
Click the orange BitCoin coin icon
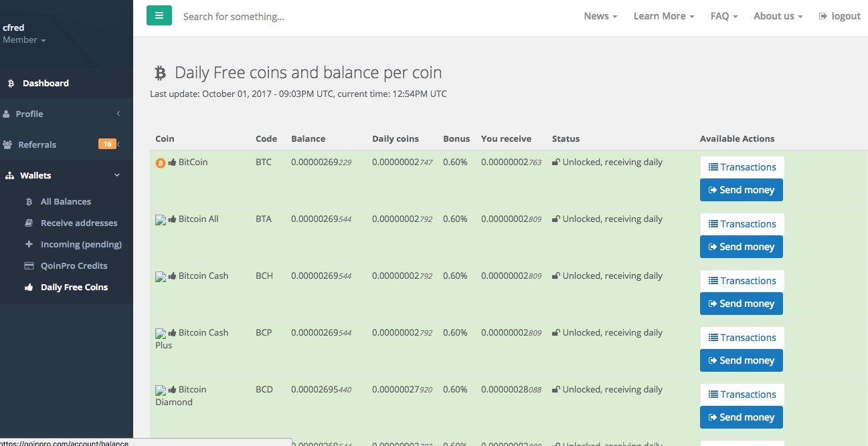click(x=160, y=162)
